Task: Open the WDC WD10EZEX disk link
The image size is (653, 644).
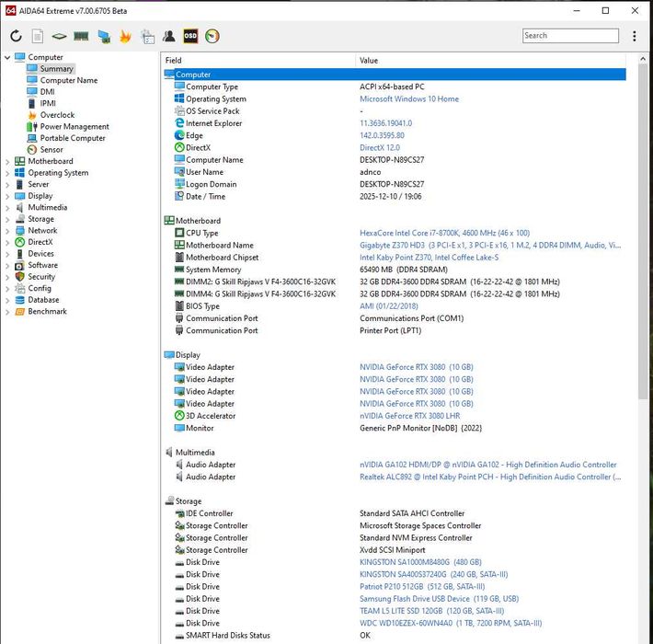Action: pyautogui.click(x=451, y=623)
